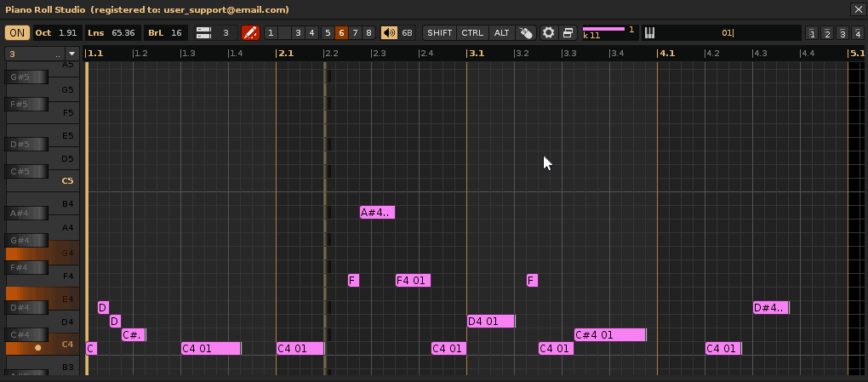Viewport: 868px width, 382px height.
Task: Click the speaker audition icon
Action: point(389,33)
